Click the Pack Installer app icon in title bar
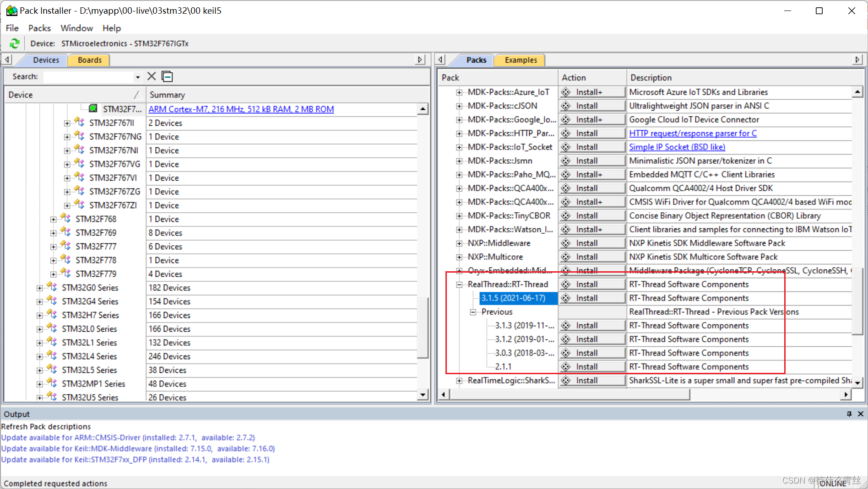Screen dimensions: 868x489 [x=11, y=10]
